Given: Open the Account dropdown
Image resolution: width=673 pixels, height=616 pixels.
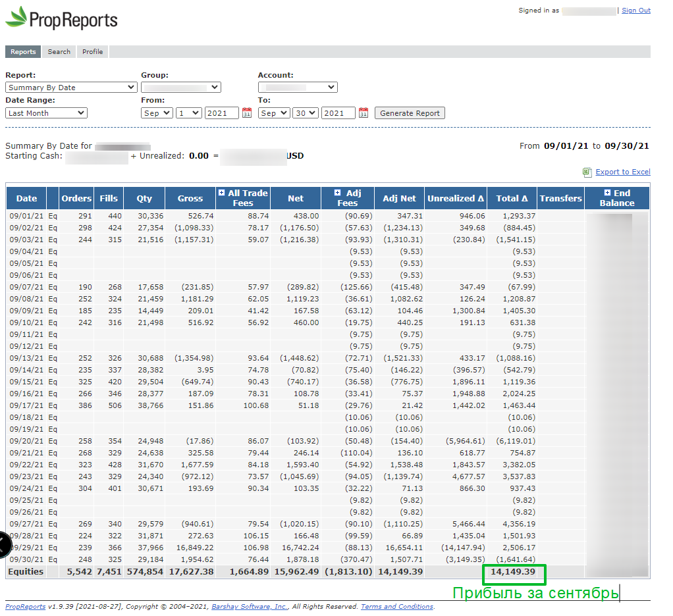Looking at the screenshot, I should 298,88.
